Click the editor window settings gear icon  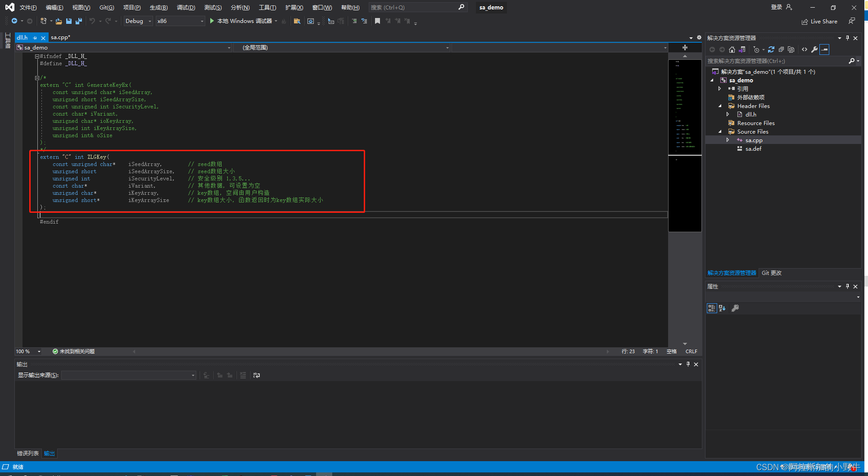point(699,38)
